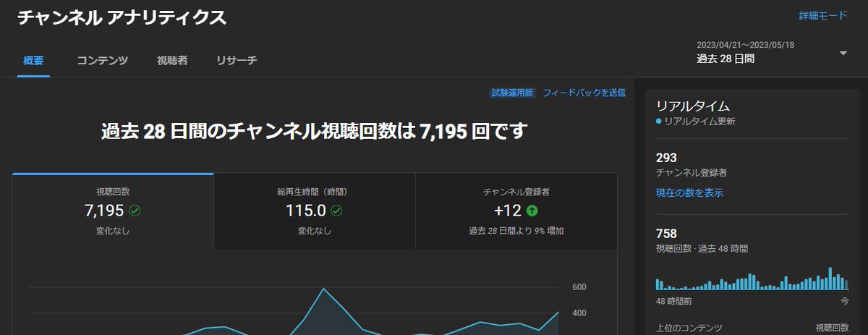
Task: Click the チャンネル アナリティクス title
Action: click(122, 18)
